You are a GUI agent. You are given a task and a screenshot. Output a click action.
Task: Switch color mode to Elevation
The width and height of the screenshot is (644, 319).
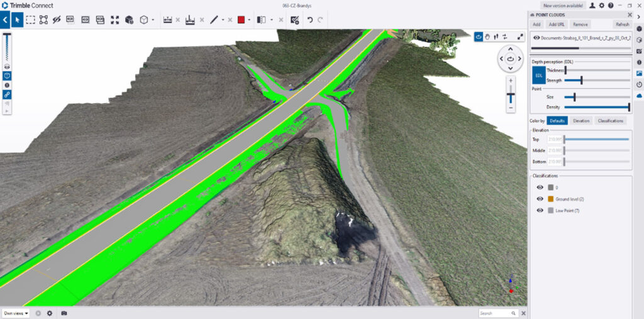[581, 120]
